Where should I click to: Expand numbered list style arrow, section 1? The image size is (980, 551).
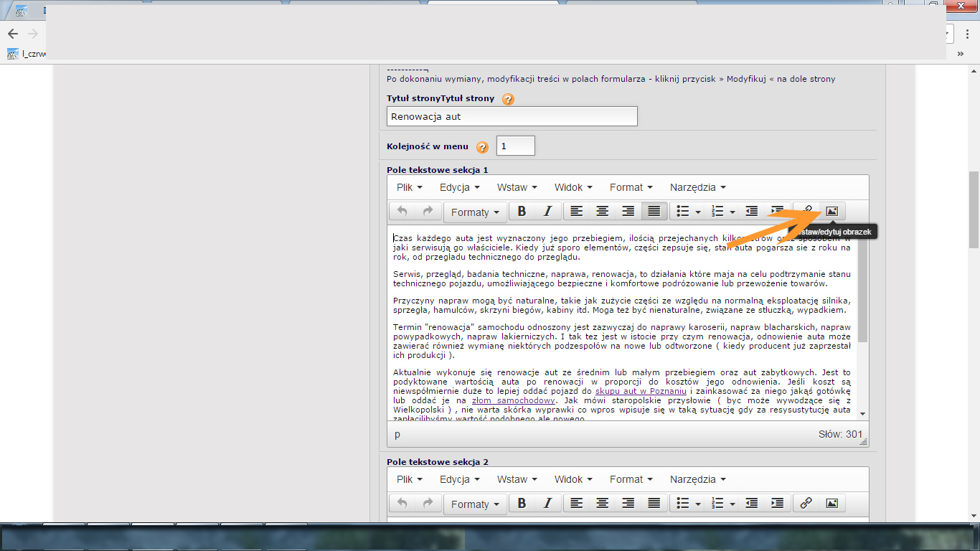coord(732,212)
